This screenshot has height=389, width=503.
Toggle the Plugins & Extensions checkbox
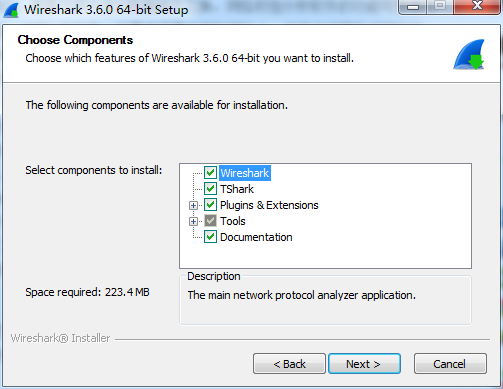210,205
